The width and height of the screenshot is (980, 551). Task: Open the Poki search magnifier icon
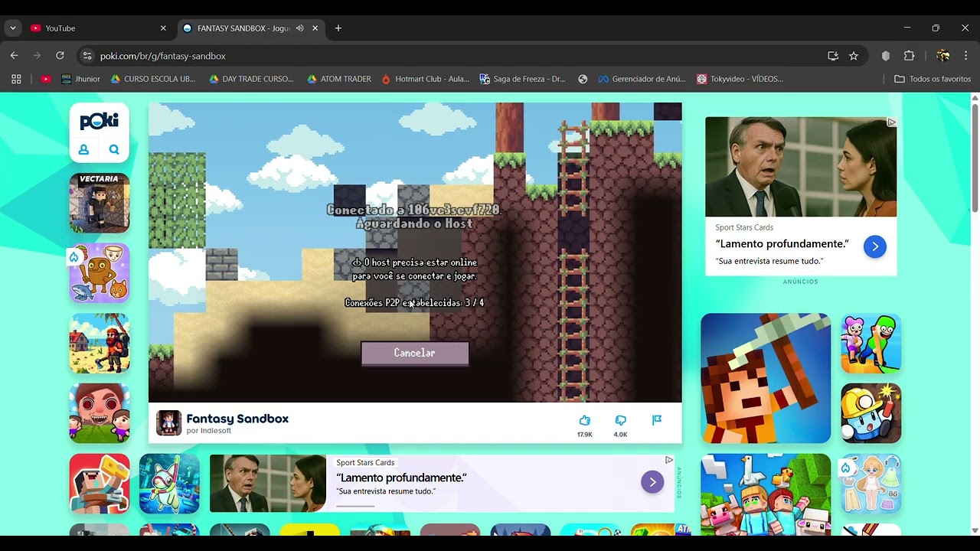114,150
